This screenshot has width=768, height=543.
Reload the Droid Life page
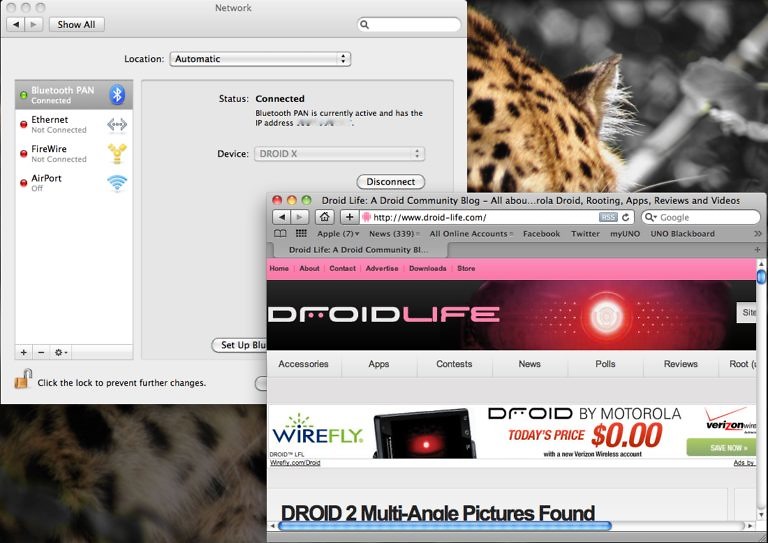point(627,217)
